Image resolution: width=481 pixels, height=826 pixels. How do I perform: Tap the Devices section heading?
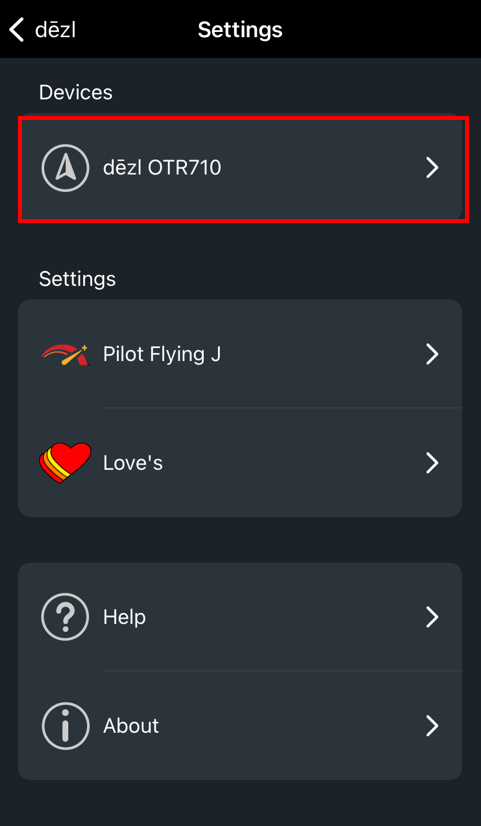75,92
